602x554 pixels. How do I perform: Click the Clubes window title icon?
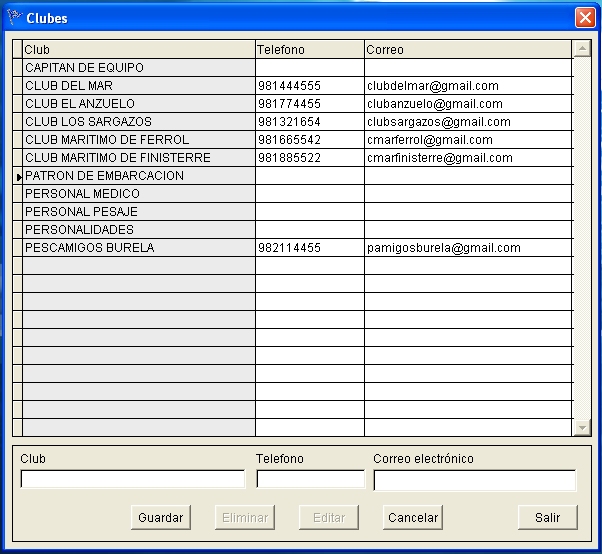[13, 17]
